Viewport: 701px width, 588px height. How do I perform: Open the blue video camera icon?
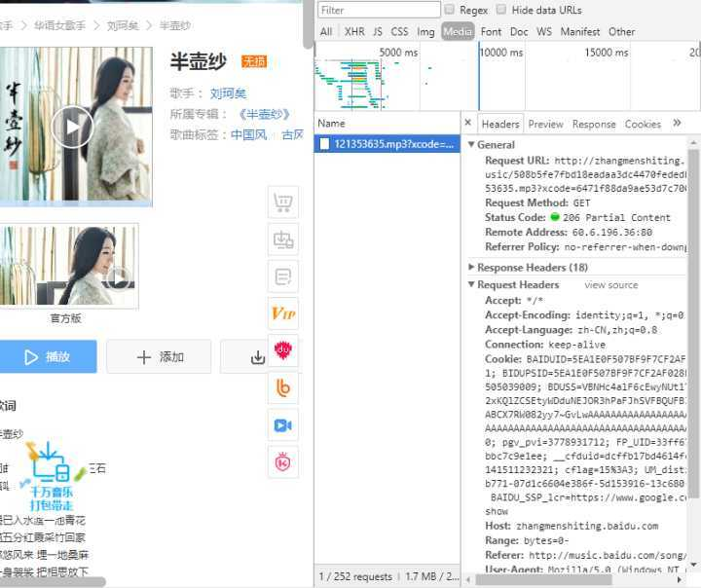283,424
